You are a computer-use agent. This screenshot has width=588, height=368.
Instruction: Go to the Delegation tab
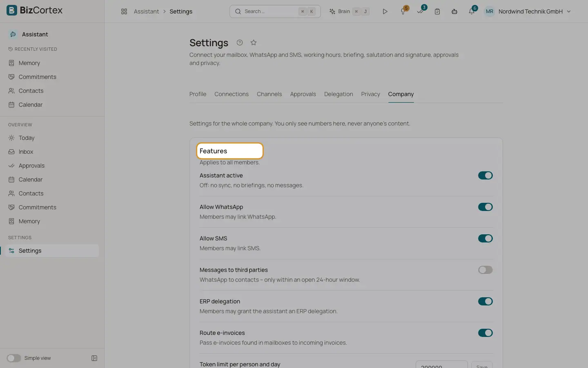[x=339, y=94]
